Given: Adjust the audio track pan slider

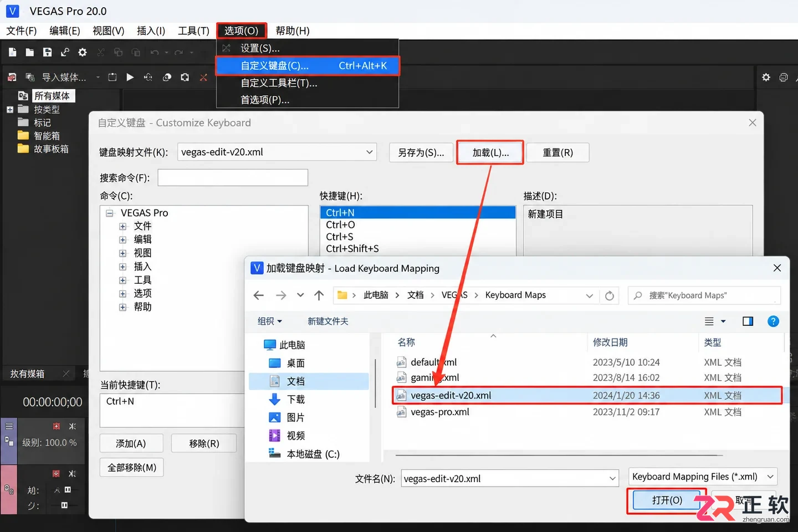Looking at the screenshot, I should click(x=64, y=505).
